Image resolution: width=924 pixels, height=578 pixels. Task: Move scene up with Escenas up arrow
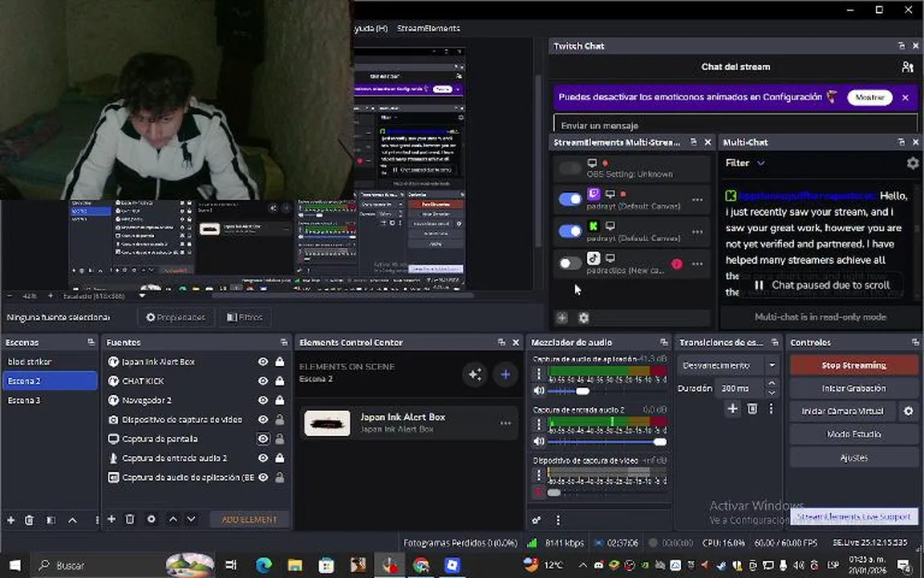(x=72, y=519)
